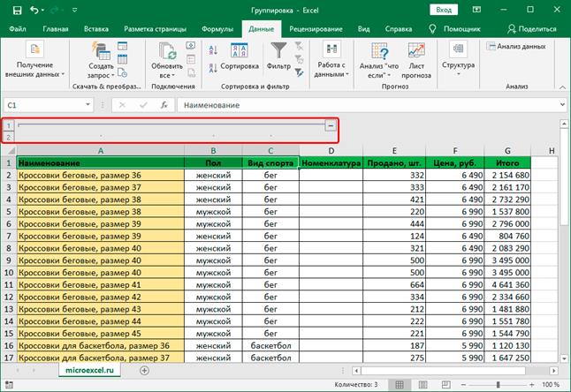Select row 5 header
The height and width of the screenshot is (392, 571).
point(9,212)
